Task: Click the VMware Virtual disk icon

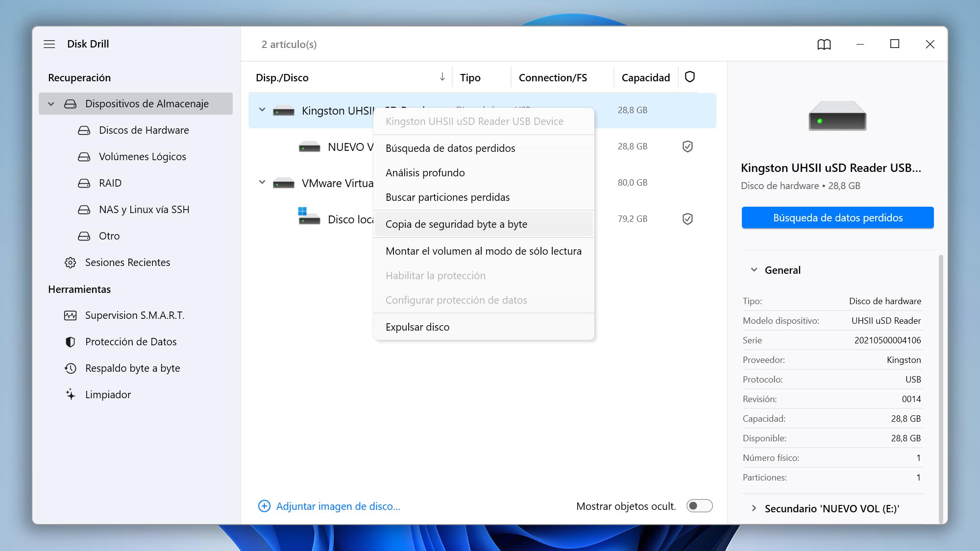Action: click(x=284, y=183)
